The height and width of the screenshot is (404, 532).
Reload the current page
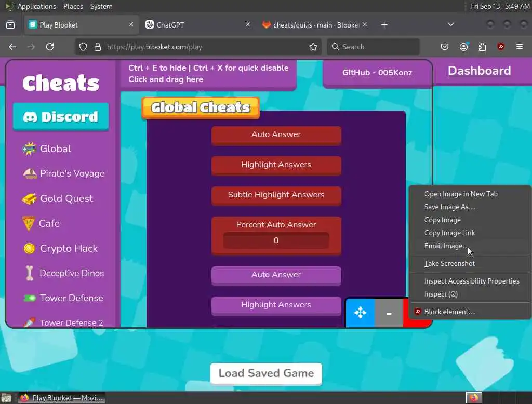tap(50, 47)
